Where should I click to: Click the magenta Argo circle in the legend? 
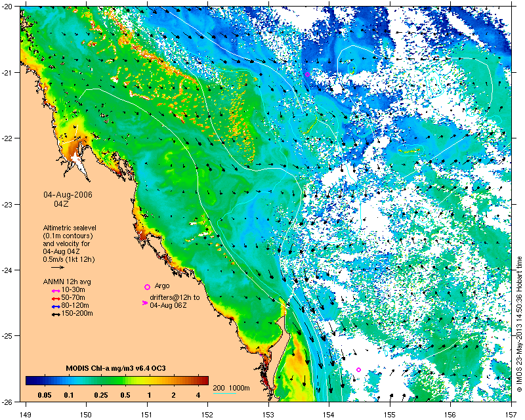click(147, 287)
